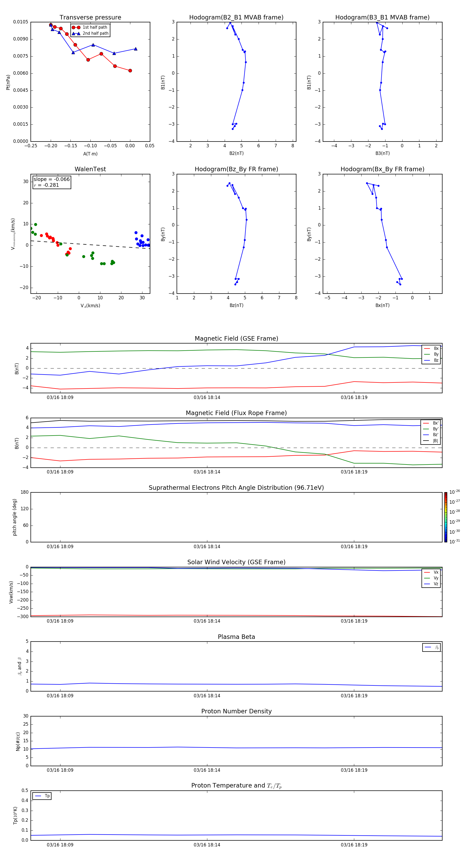Click "03/16 18:09" tick in Plasma Beta plot
Viewport: 473px width, 868px height.
pyautogui.click(x=60, y=695)
